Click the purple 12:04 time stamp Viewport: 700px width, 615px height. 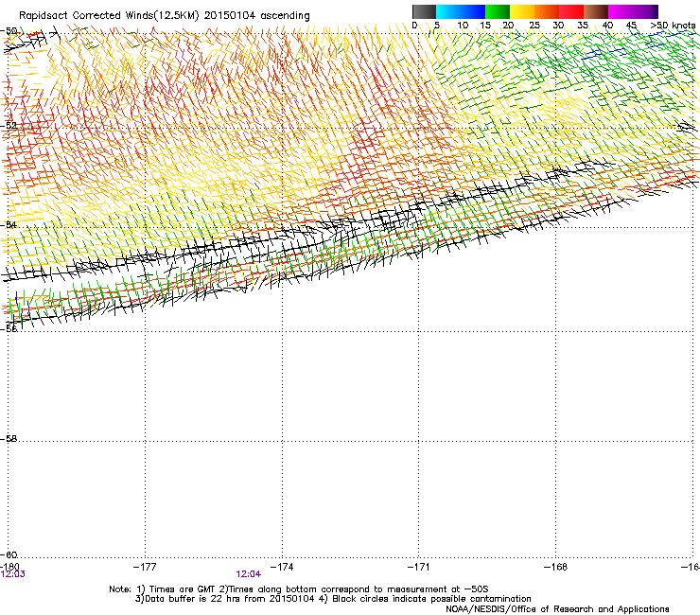click(x=249, y=574)
